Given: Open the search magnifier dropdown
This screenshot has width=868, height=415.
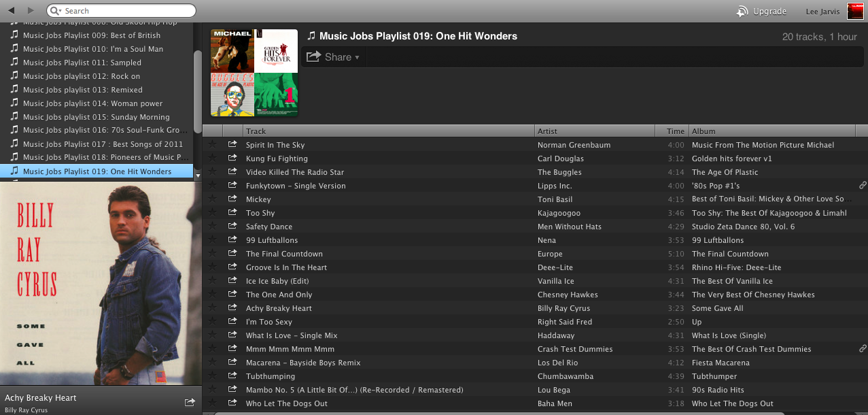Looking at the screenshot, I should (x=56, y=11).
